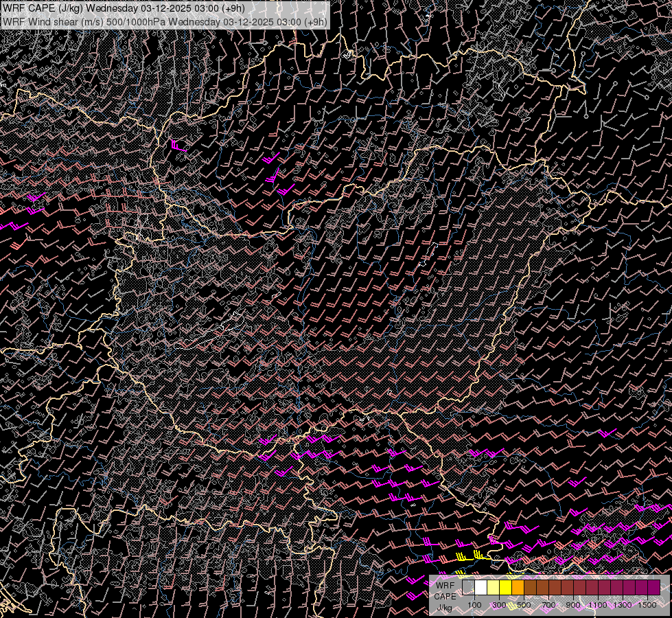Click the WRF Wind shear title line
This screenshot has height=618, width=672.
click(165, 21)
